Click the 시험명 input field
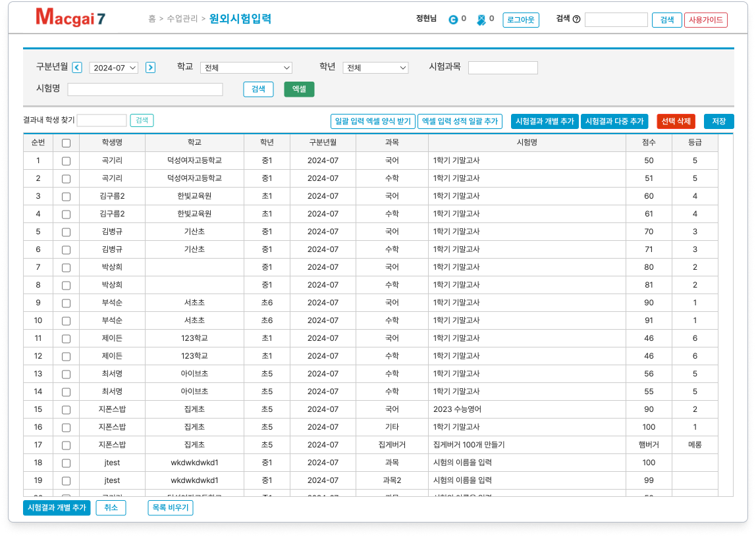 145,89
